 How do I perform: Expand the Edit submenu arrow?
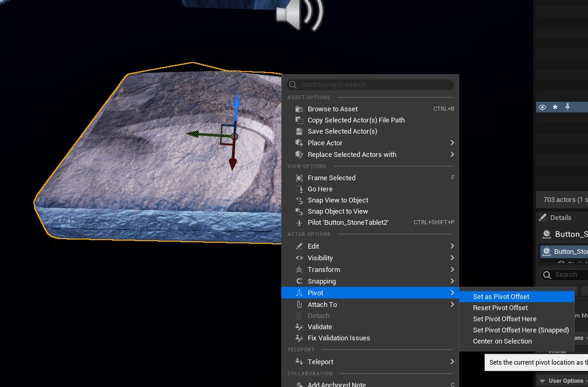[x=452, y=246]
